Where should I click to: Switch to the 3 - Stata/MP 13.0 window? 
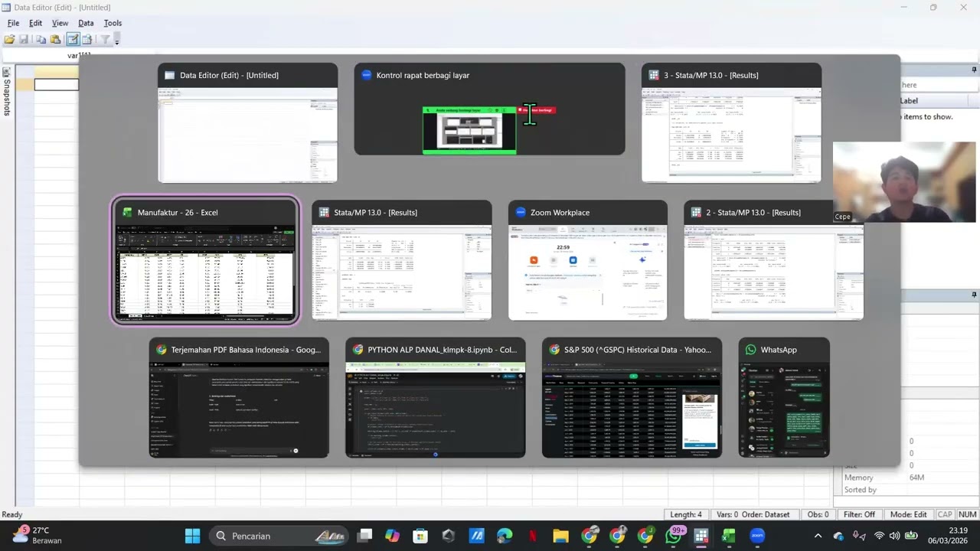[x=731, y=123]
